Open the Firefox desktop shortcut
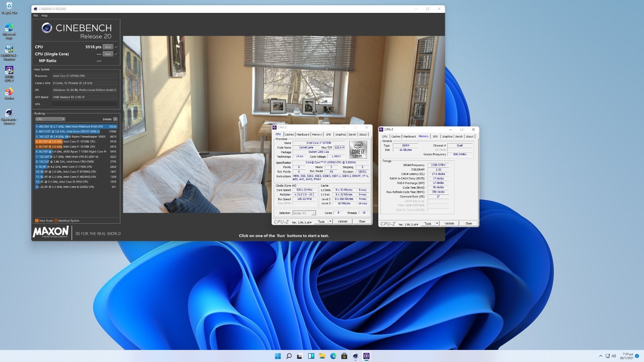Image resolution: width=644 pixels, height=362 pixels. click(x=9, y=94)
